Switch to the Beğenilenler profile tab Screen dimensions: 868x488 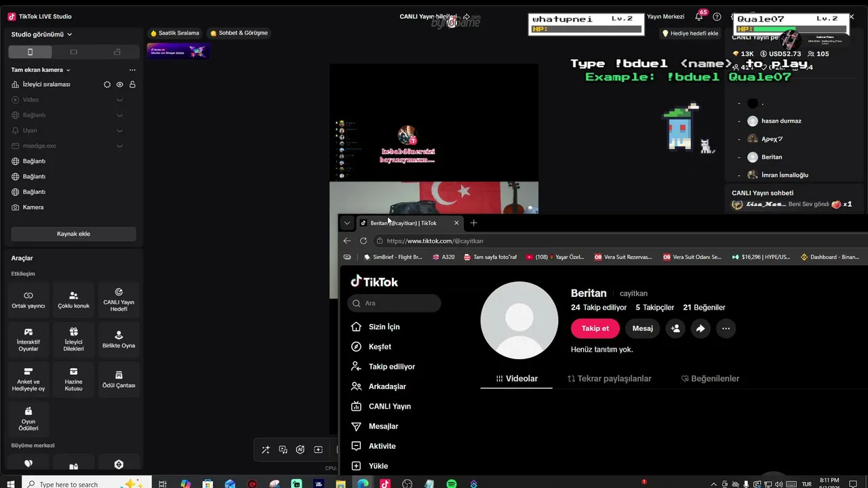[x=710, y=379]
